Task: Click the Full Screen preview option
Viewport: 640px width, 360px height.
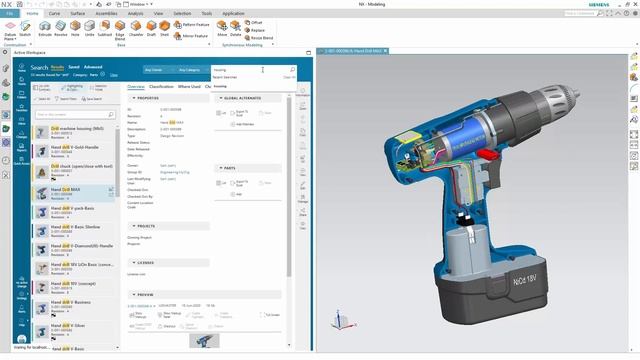Action: point(270,315)
